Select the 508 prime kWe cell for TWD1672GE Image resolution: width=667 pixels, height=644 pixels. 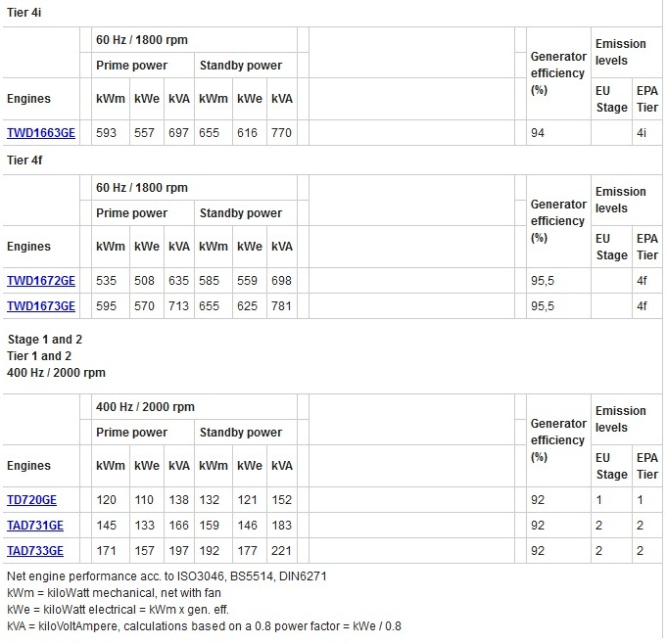145,281
